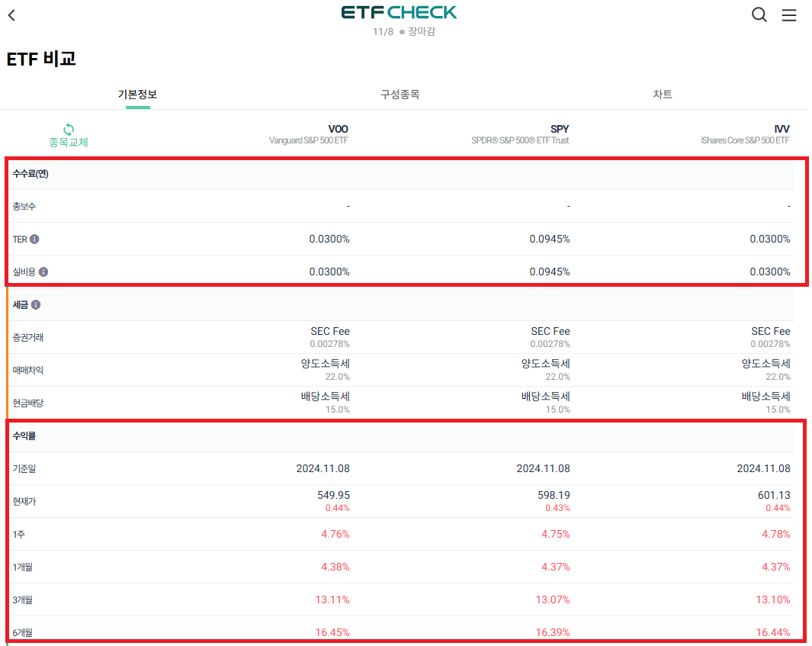This screenshot has width=812, height=646.
Task: Open the hamburger menu
Action: (x=788, y=15)
